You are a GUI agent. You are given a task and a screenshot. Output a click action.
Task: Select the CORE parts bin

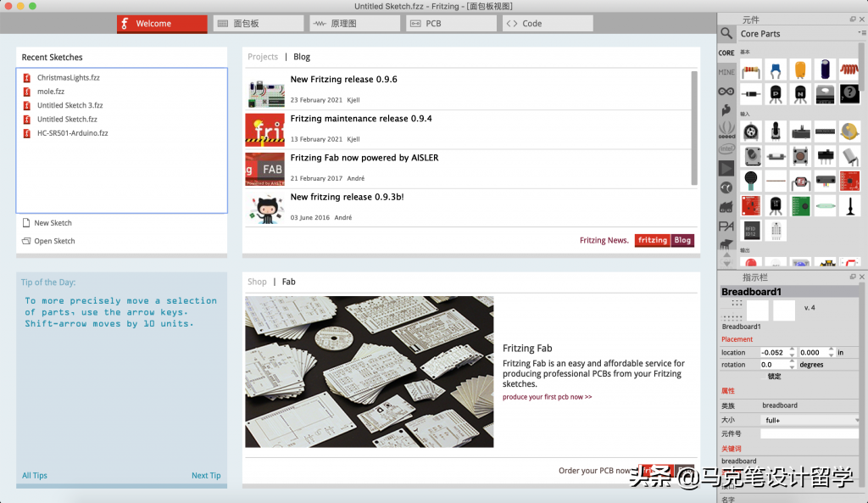[x=726, y=53]
